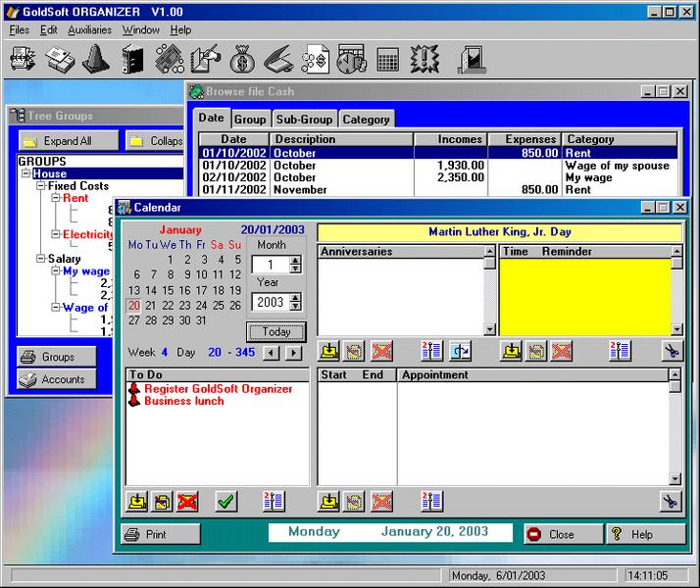Select 'Register GoldSoft Organizer' To Do entry
This screenshot has height=588, width=700.
pyautogui.click(x=218, y=389)
